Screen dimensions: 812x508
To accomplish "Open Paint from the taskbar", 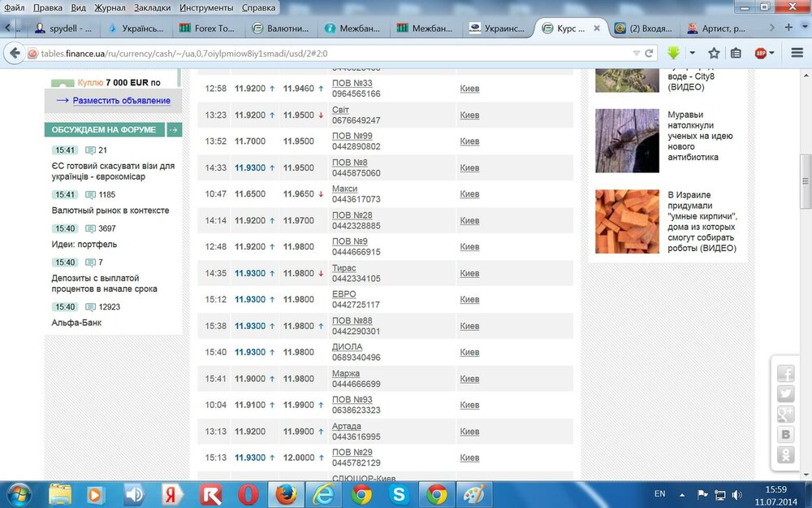I will click(474, 494).
